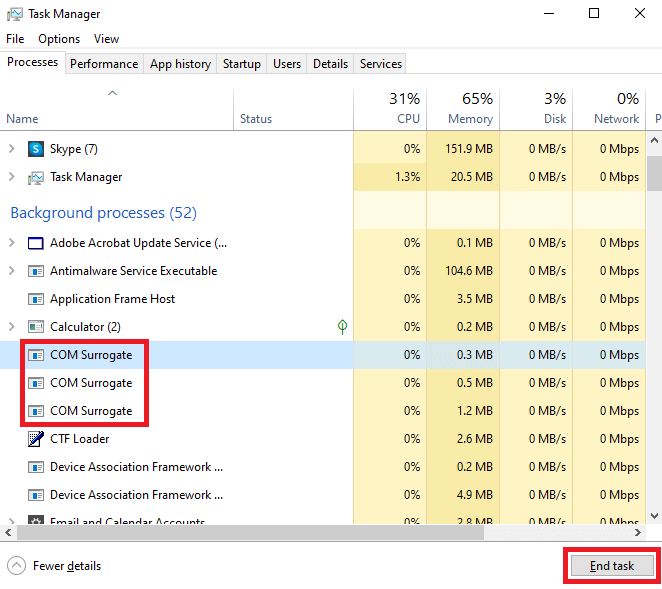662x589 pixels.
Task: Open the Options menu
Action: coord(59,39)
